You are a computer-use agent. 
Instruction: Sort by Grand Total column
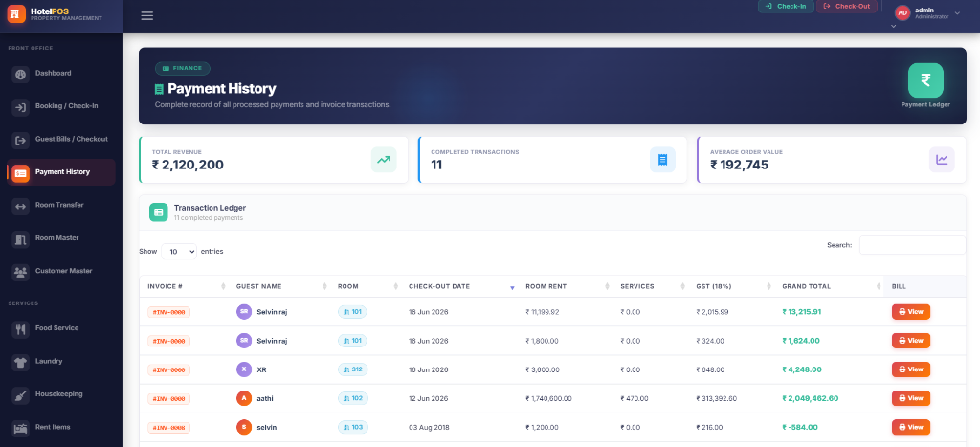point(829,286)
